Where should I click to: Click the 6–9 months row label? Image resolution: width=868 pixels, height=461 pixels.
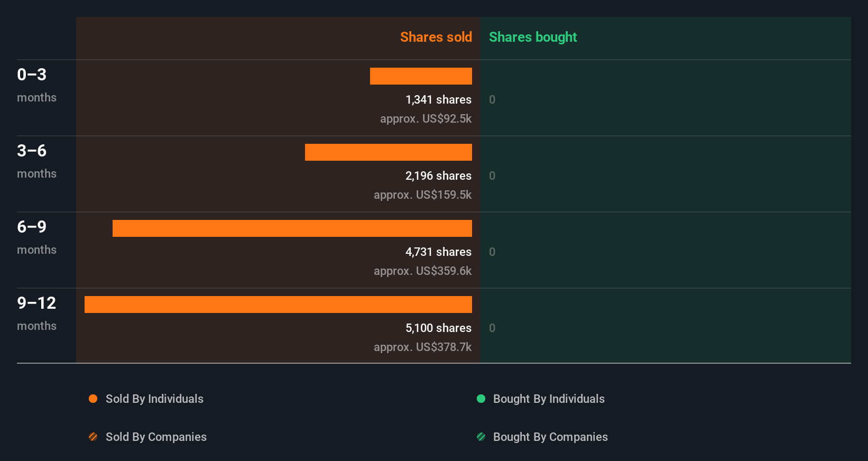pos(36,237)
